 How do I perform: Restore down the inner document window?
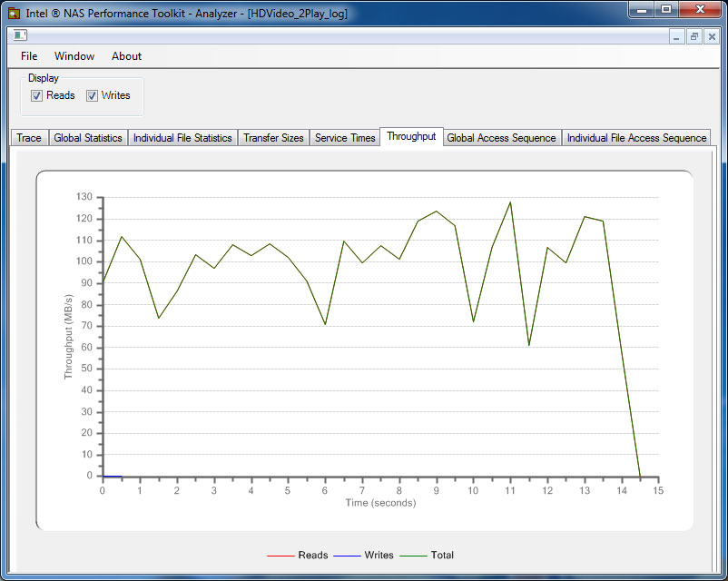[x=694, y=36]
